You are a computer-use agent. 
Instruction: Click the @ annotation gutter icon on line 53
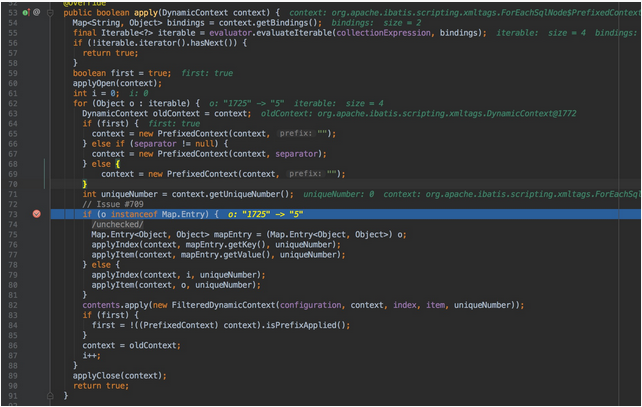[37, 12]
